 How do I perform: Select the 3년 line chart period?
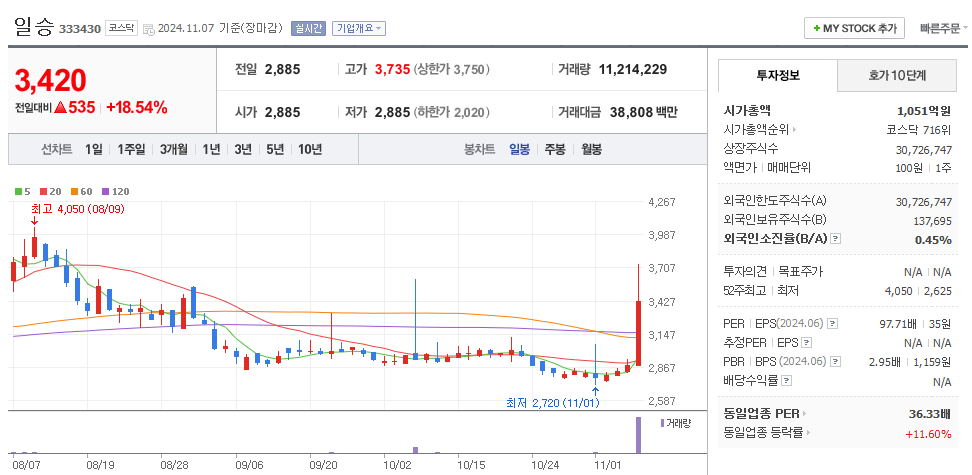tap(242, 149)
